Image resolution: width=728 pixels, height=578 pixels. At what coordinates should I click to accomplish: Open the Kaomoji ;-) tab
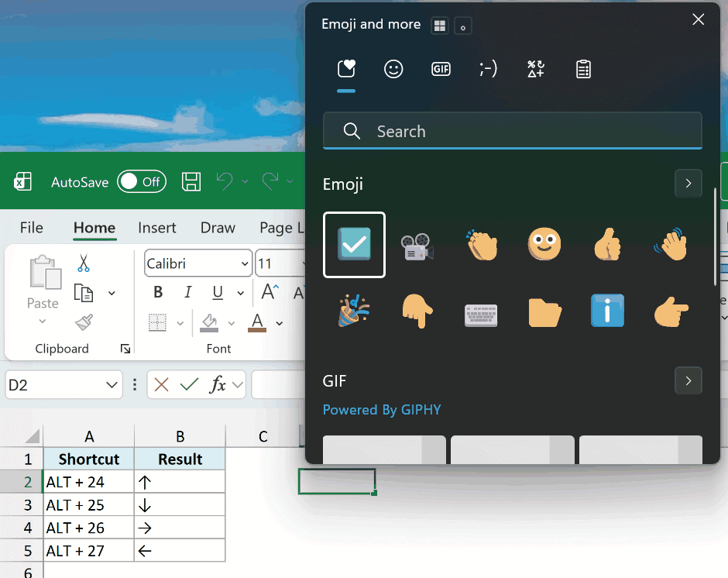(x=488, y=69)
